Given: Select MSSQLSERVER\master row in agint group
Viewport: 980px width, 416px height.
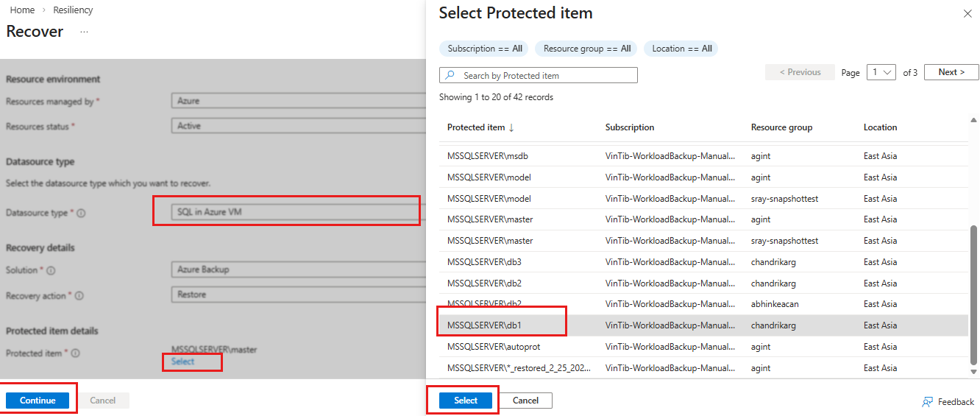Looking at the screenshot, I should coord(703,219).
